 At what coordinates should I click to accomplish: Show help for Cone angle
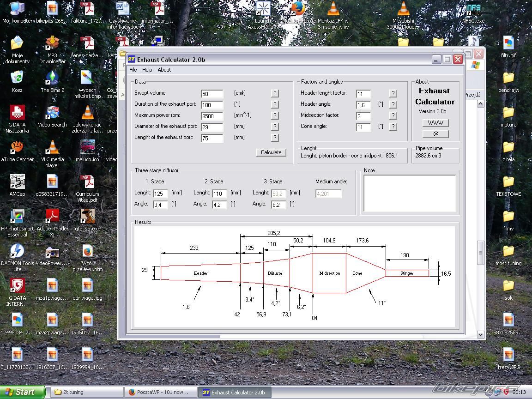[393, 127]
